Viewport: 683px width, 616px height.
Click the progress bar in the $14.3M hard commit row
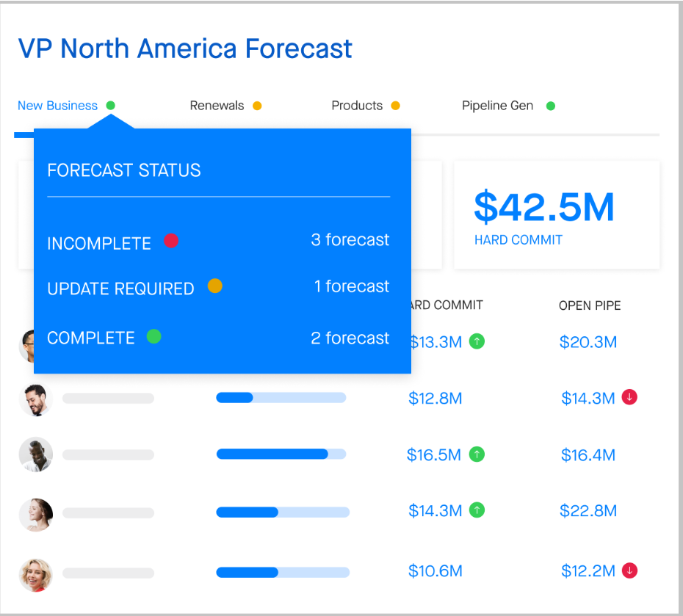coord(283,512)
